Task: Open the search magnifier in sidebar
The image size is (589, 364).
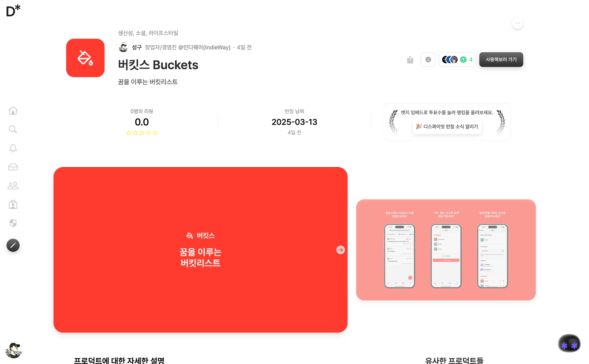Action: 13,129
